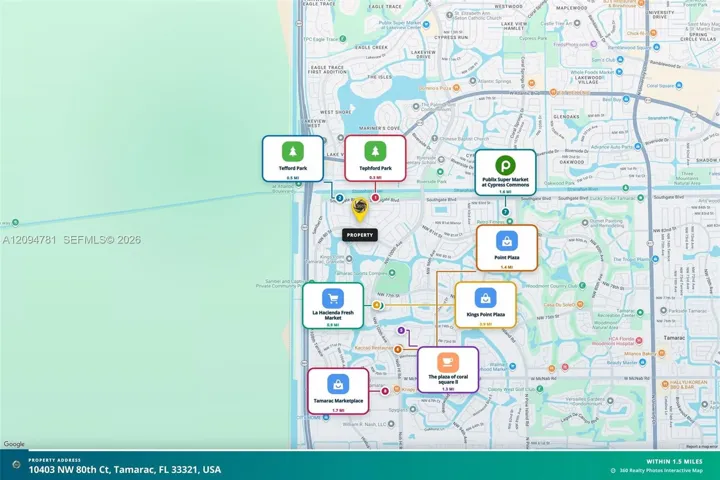Click the HALLYU KOREAN BBQ & BAR pin

(664, 384)
